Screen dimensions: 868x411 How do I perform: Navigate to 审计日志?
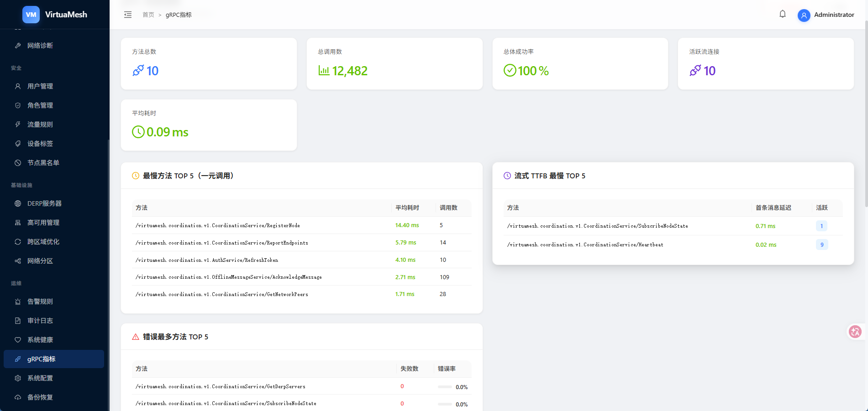pos(54,321)
